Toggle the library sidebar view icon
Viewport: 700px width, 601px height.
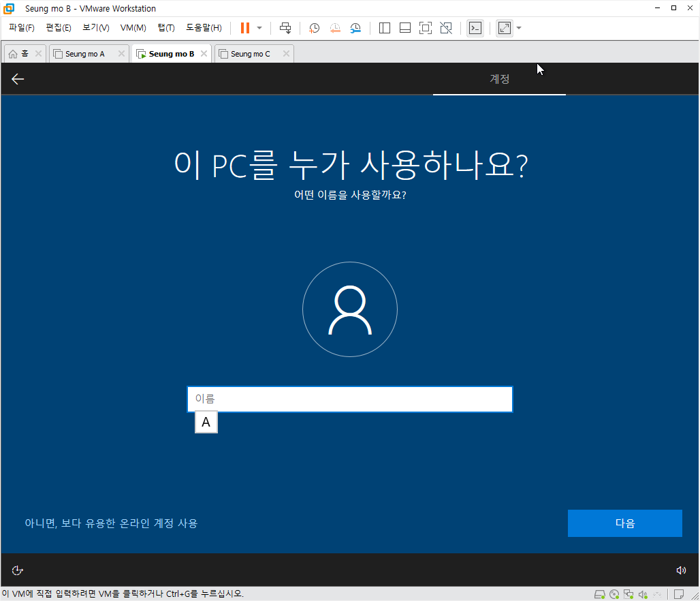pos(384,28)
